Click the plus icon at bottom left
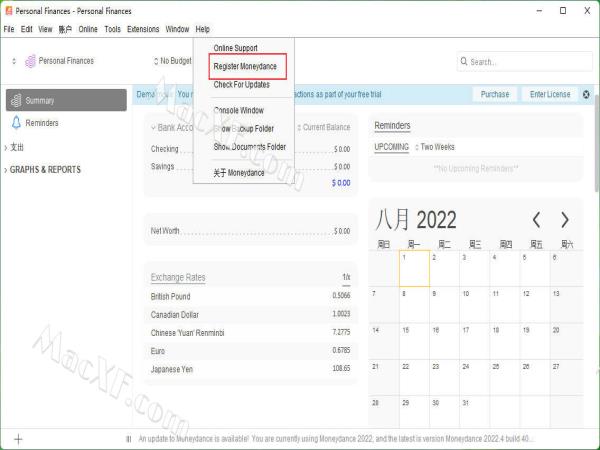The width and height of the screenshot is (600, 450). pos(18,439)
